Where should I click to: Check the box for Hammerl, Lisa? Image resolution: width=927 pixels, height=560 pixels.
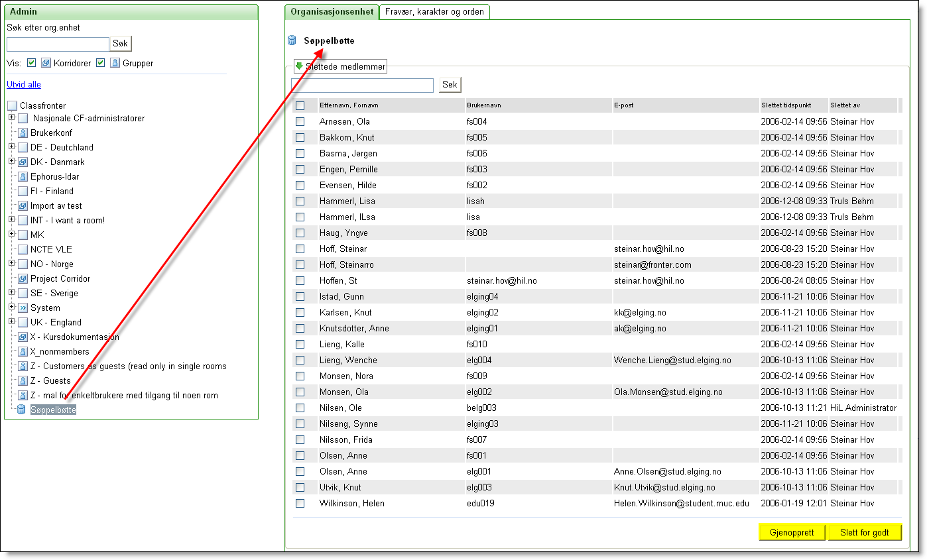point(300,201)
